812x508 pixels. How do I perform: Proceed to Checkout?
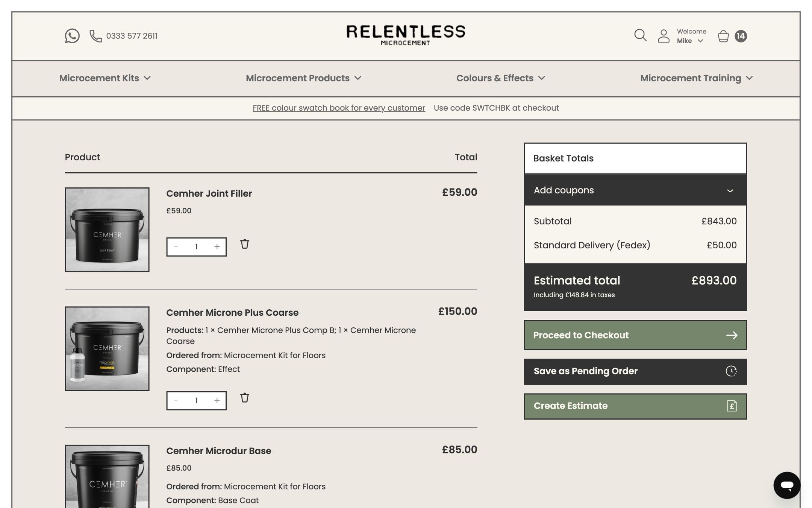coord(635,335)
